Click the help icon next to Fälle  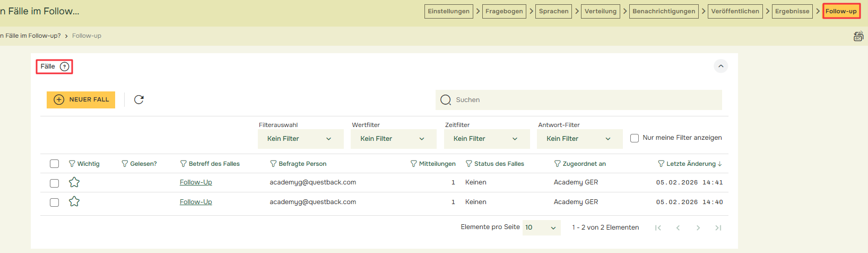click(x=65, y=66)
